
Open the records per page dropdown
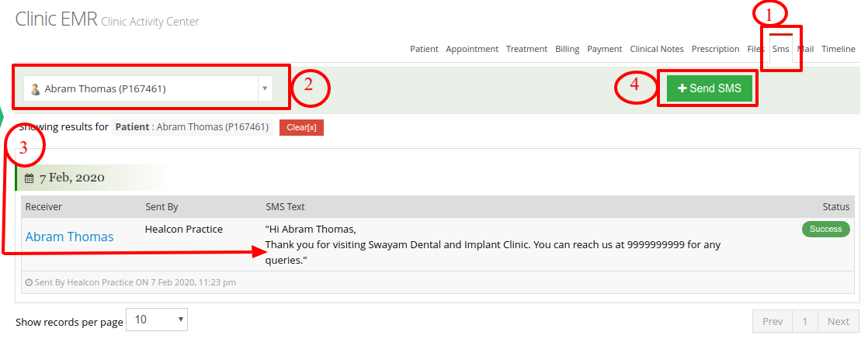pyautogui.click(x=157, y=320)
